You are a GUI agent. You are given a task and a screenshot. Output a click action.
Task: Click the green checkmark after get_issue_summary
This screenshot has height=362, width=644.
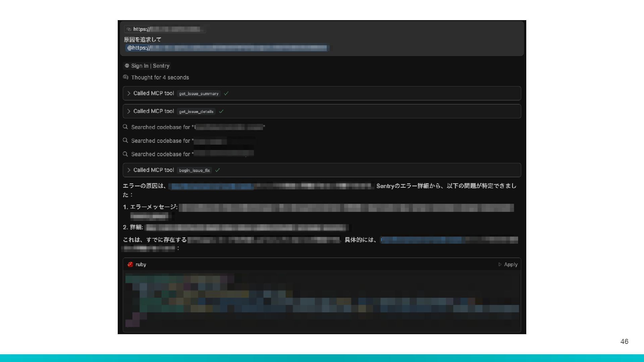226,94
